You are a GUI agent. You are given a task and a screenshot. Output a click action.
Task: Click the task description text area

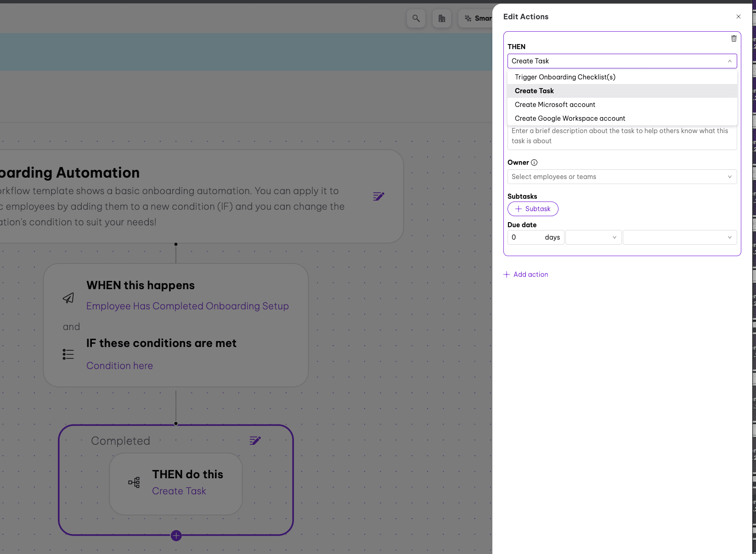click(622, 137)
